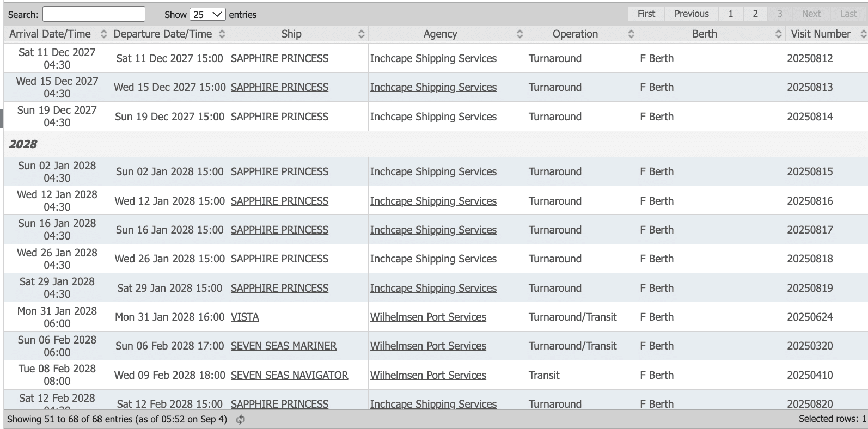
Task: Click the Arrival Date/Time header label
Action: tap(50, 34)
